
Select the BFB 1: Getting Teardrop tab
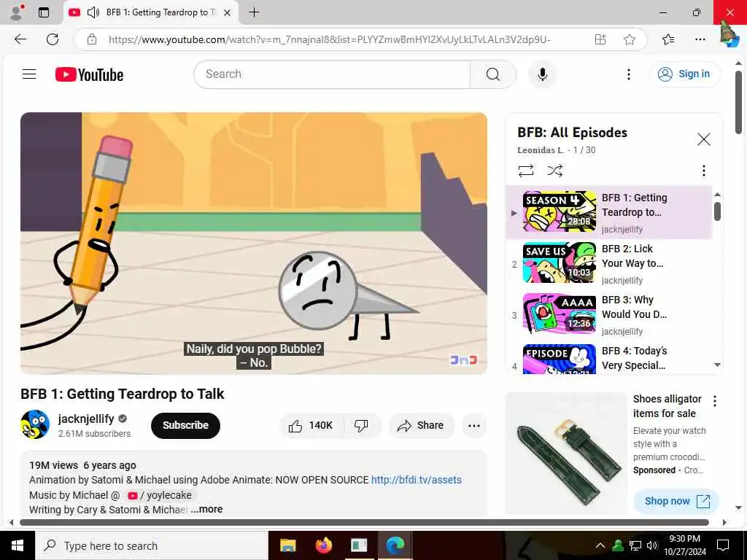pyautogui.click(x=150, y=12)
